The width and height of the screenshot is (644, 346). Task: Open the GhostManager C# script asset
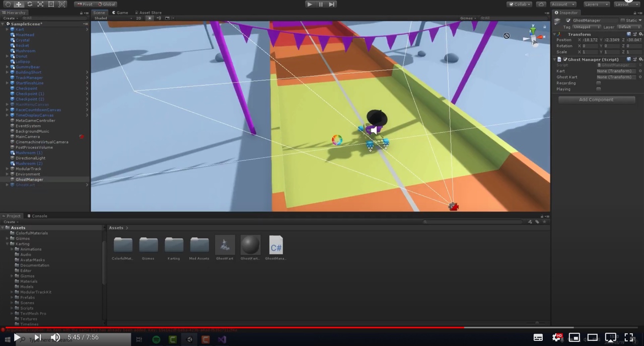[275, 245]
